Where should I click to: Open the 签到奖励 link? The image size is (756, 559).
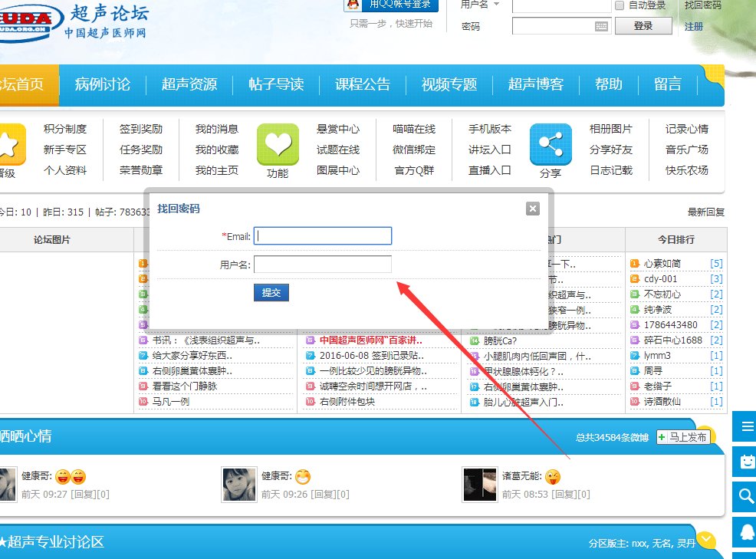[141, 129]
